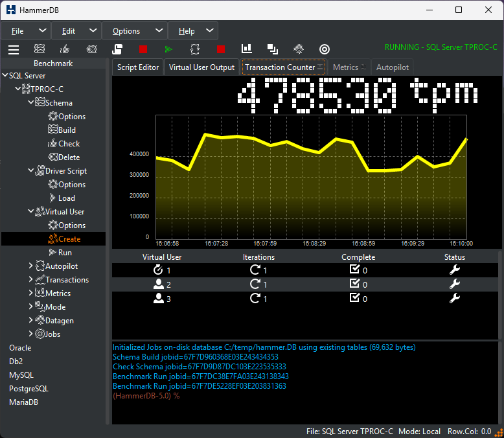The image size is (504, 438).
Task: Click the Load Driver Script toolbar icon
Action: click(117, 49)
